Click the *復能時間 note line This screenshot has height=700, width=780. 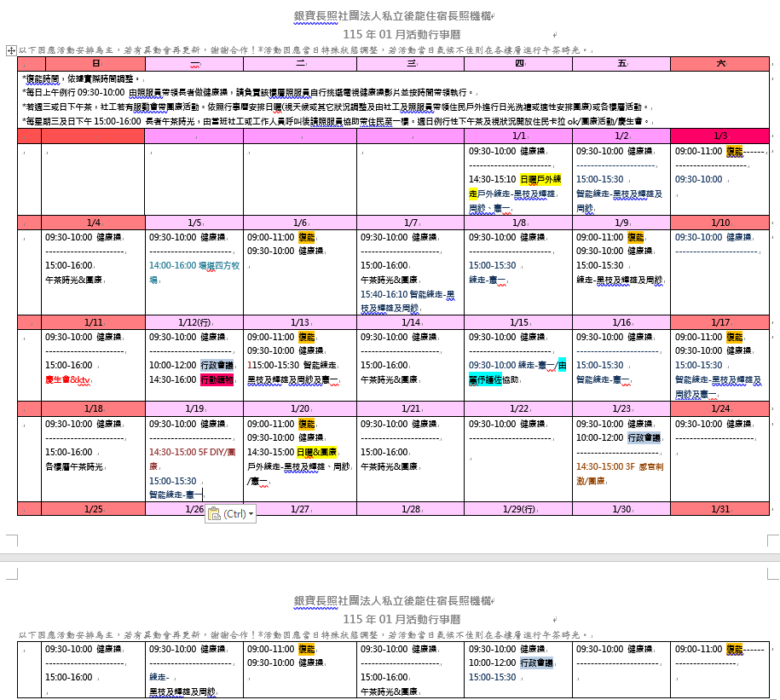(46, 78)
